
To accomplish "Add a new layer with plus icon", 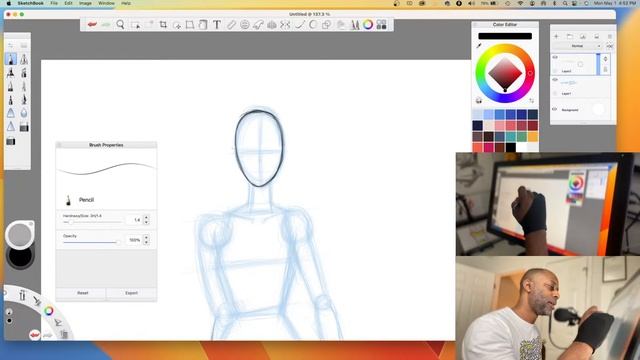I will pyautogui.click(x=556, y=36).
